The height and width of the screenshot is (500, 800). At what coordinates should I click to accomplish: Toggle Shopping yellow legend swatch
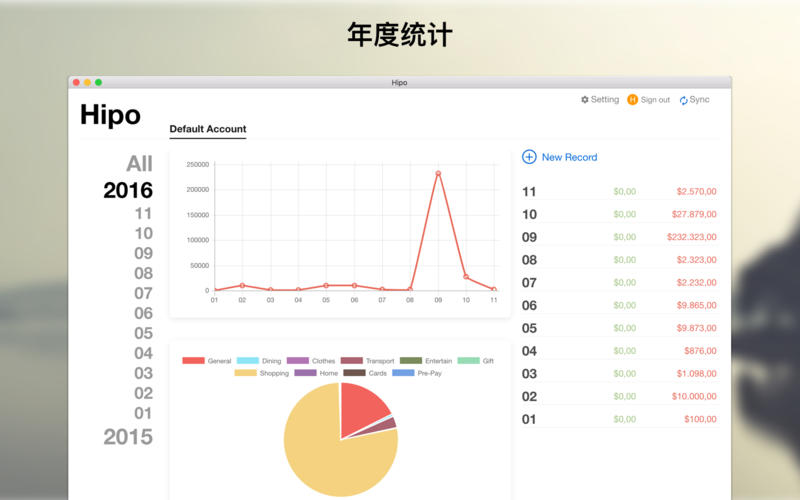pyautogui.click(x=245, y=373)
